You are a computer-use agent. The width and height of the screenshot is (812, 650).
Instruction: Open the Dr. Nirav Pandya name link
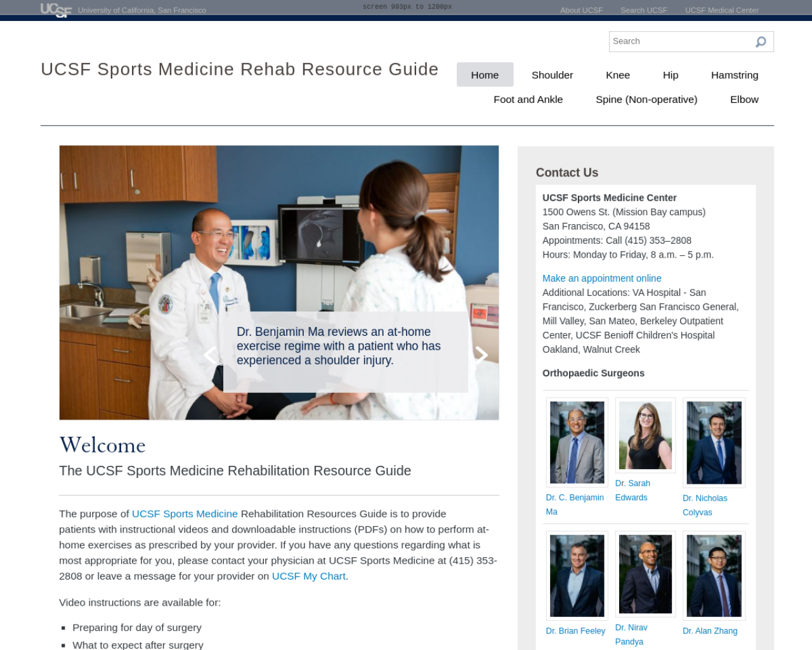click(631, 635)
